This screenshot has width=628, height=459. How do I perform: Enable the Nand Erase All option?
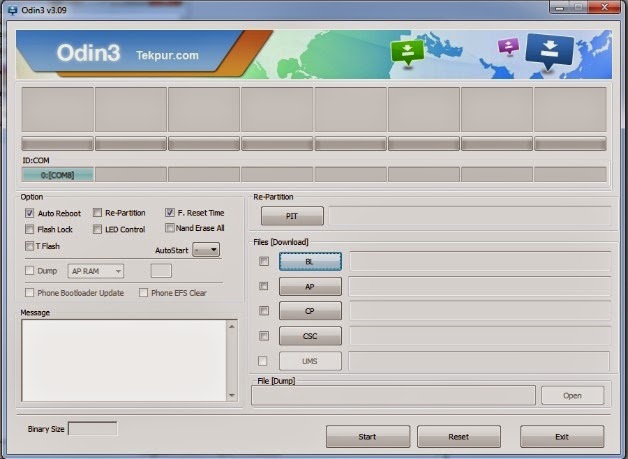(170, 228)
